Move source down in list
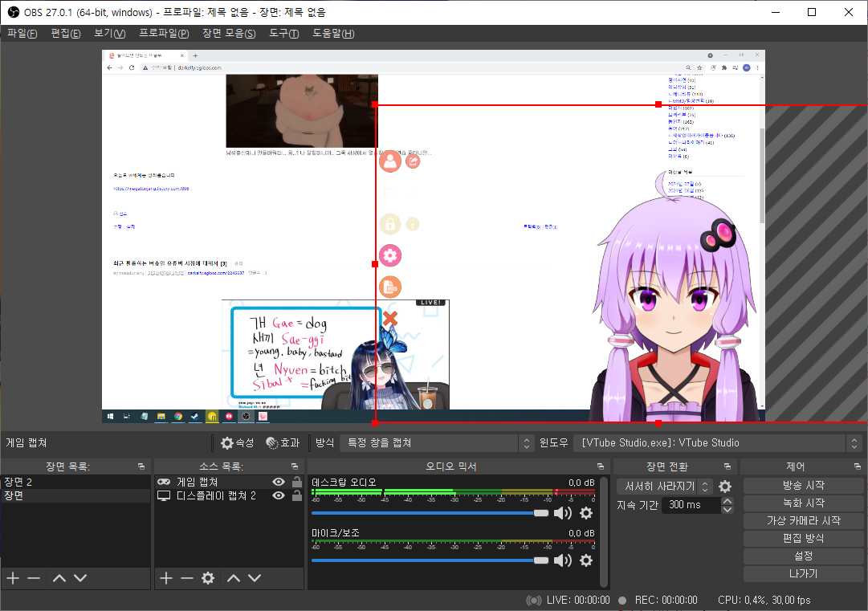The image size is (868, 611). pyautogui.click(x=255, y=578)
